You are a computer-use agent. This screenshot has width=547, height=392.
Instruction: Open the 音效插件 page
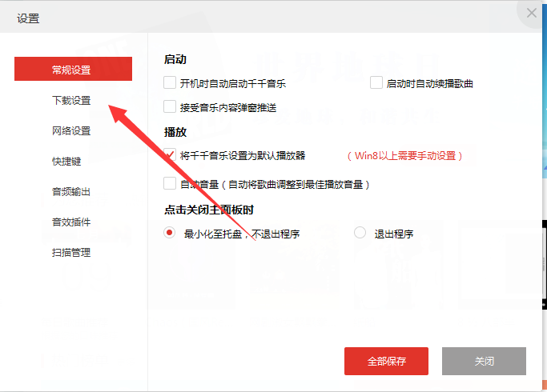click(x=71, y=222)
